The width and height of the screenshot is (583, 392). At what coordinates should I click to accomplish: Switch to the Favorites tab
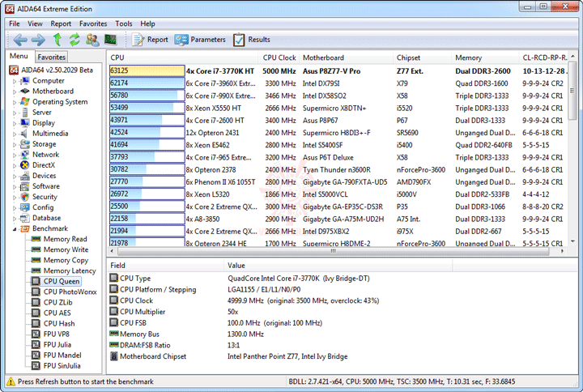(51, 57)
